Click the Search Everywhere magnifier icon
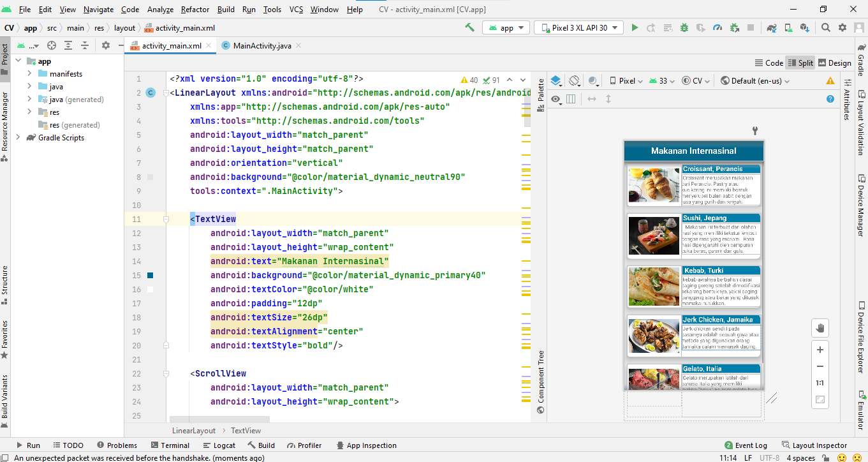Image resolution: width=868 pixels, height=462 pixels. tap(826, 28)
